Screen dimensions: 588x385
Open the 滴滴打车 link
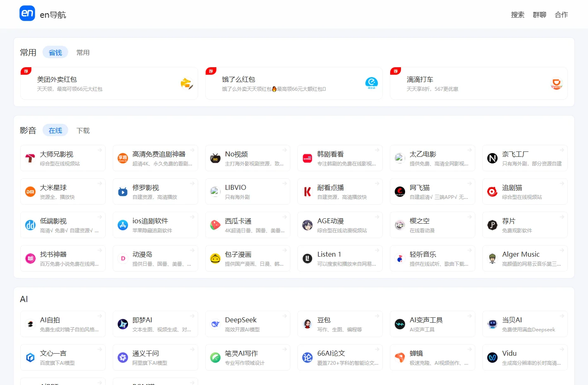(x=479, y=83)
